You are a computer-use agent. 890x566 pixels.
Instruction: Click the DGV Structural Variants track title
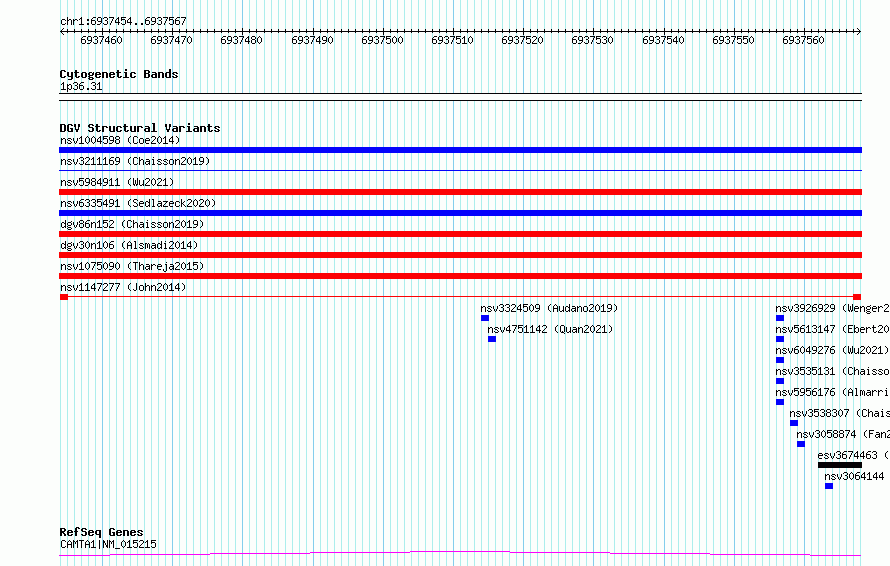(x=140, y=128)
